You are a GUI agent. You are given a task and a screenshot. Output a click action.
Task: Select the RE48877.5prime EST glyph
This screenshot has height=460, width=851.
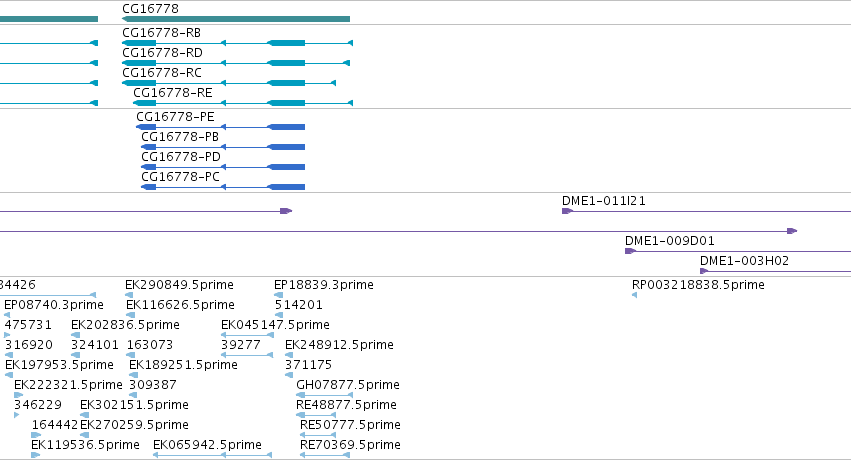316,415
